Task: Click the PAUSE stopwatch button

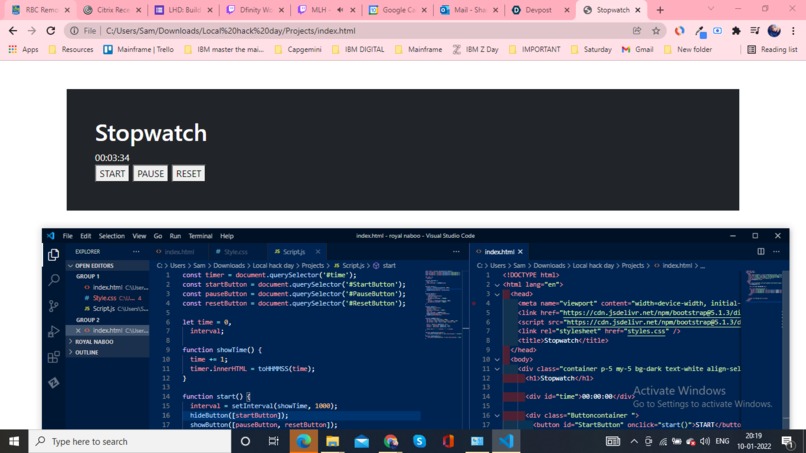Action: click(150, 173)
